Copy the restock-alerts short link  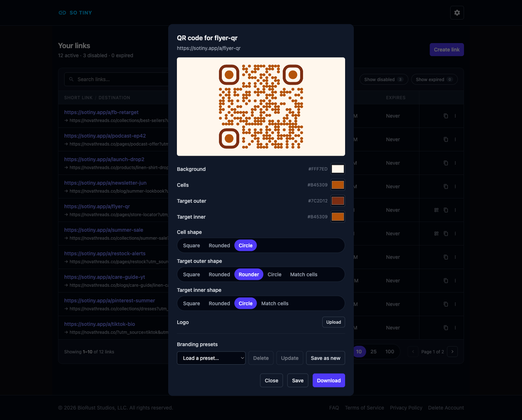(446, 257)
